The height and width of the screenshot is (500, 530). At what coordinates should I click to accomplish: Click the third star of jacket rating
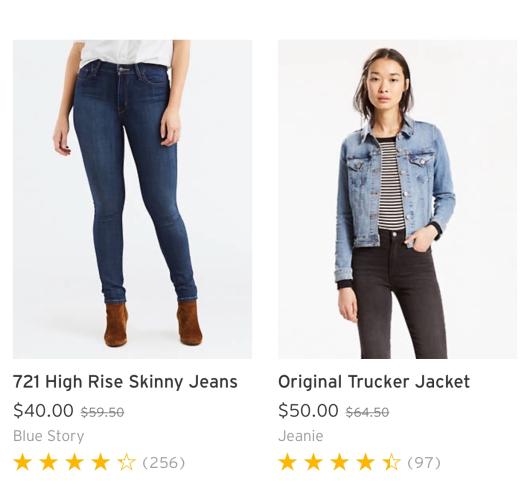(340, 462)
